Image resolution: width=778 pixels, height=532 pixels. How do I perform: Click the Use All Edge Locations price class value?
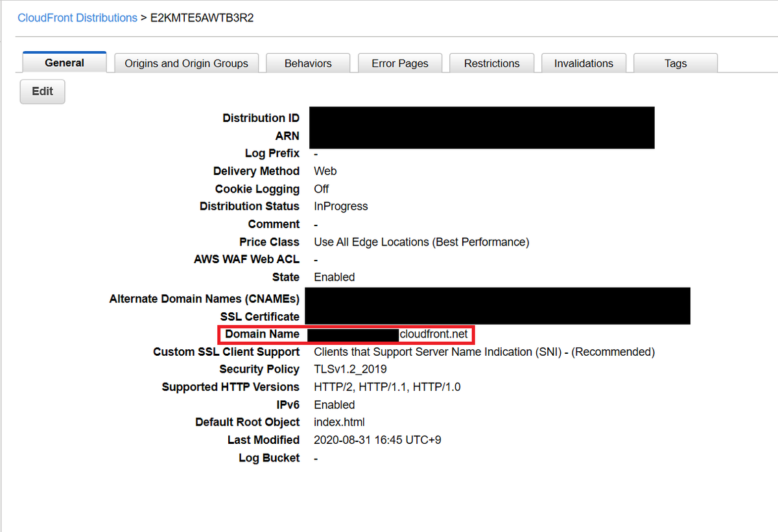[x=421, y=242]
